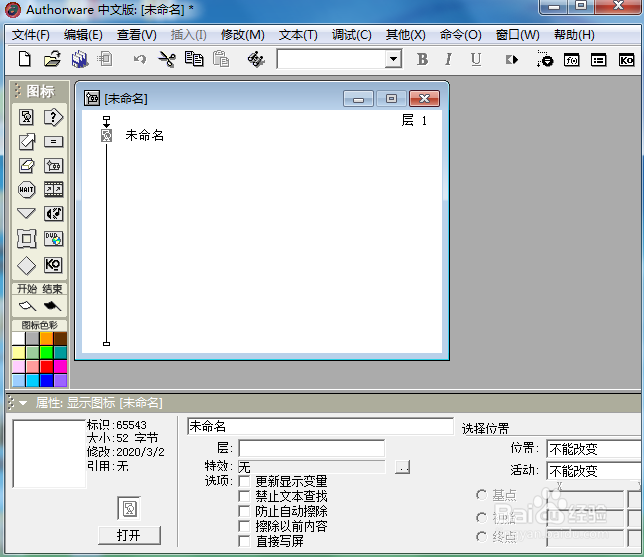Screen dimensions: 644x557
Task: Select the Decision diamond icon in palette
Action: 27,265
